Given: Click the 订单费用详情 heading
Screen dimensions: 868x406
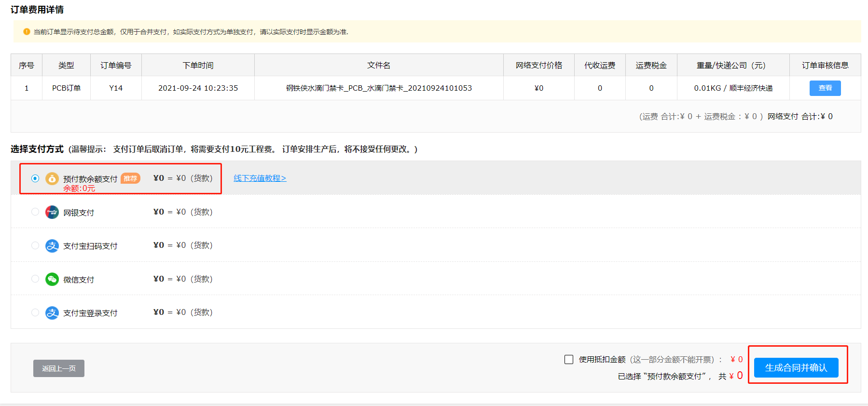Looking at the screenshot, I should coord(37,10).
